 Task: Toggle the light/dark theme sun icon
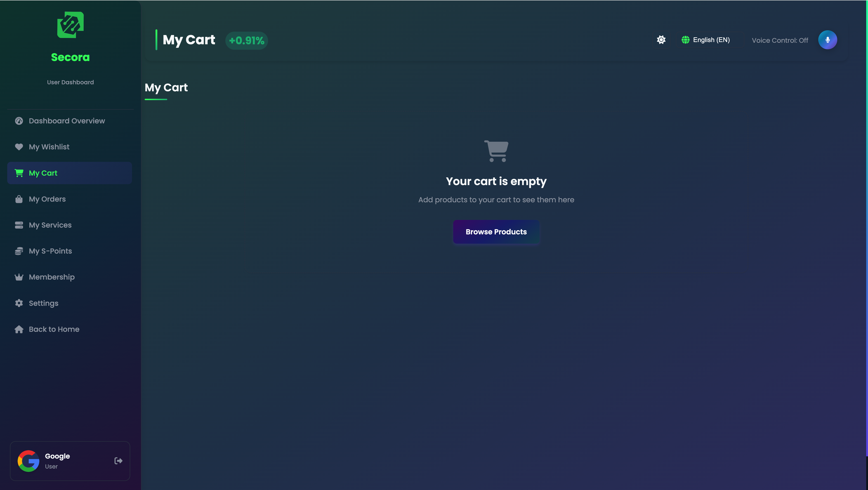pos(661,40)
